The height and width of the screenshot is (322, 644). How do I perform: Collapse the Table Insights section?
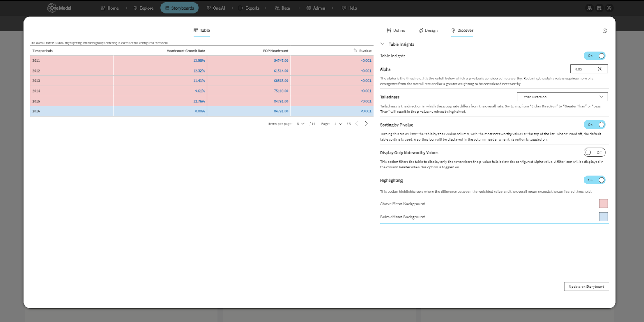[382, 44]
